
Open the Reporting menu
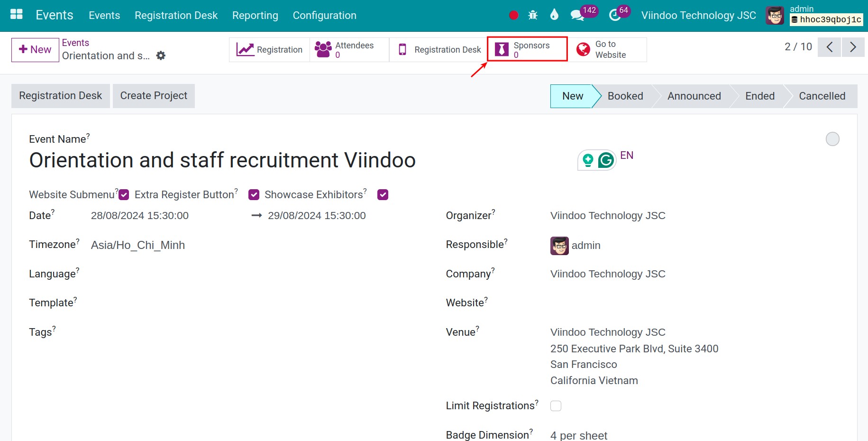click(255, 15)
